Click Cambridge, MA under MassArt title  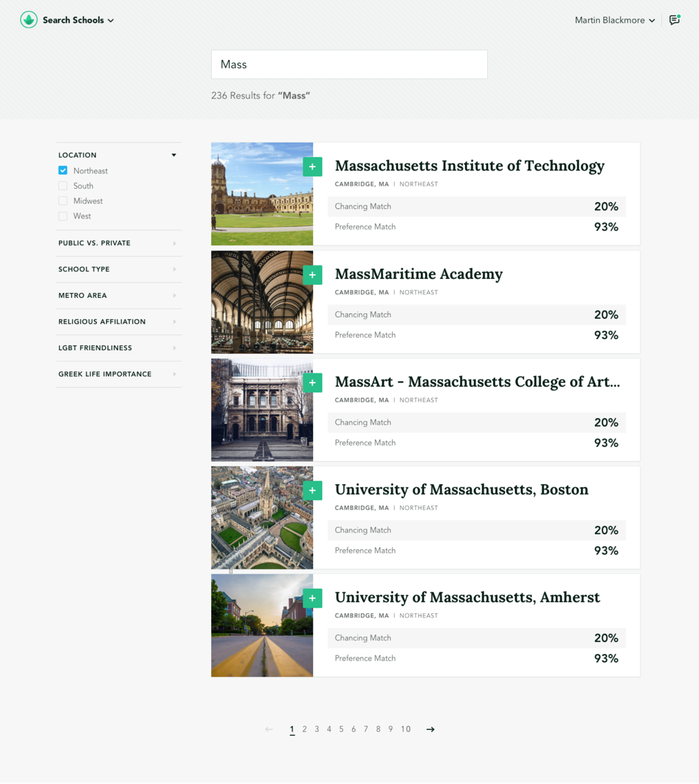[362, 400]
